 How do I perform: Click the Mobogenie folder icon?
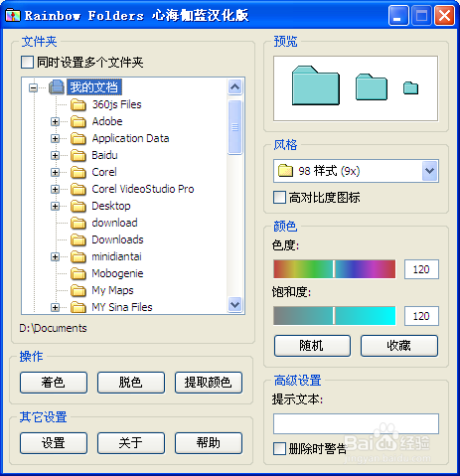78,273
